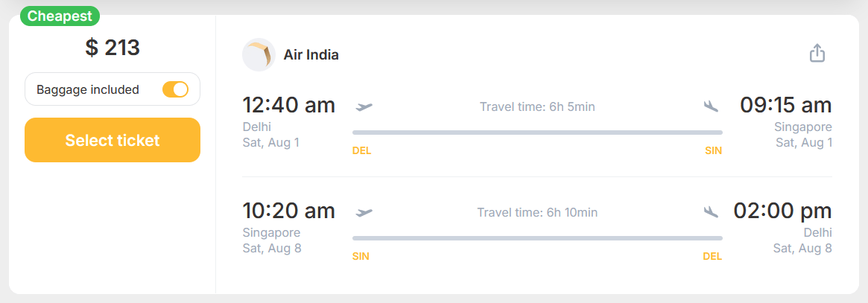868x303 pixels.
Task: Click the Cheapest badge label
Action: (x=60, y=16)
